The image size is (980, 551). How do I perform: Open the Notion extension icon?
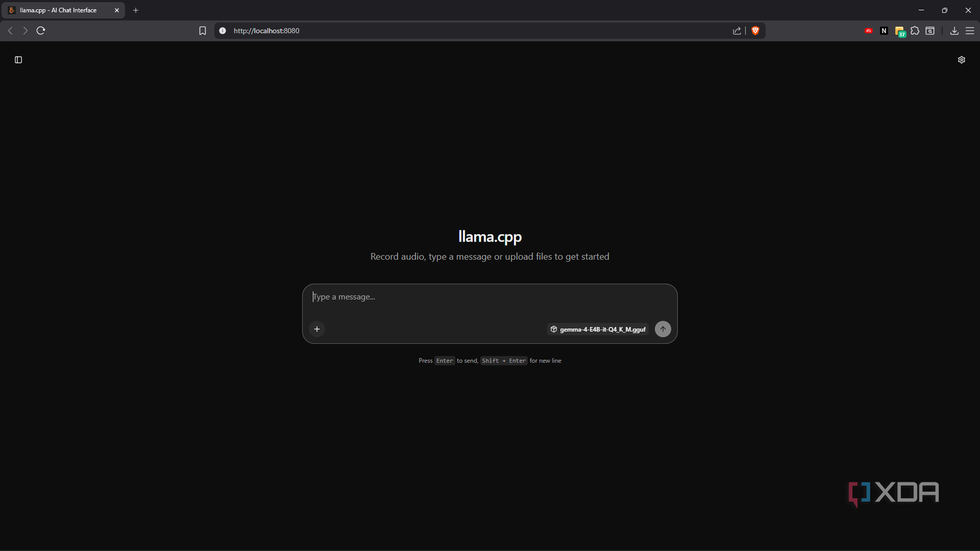[884, 31]
